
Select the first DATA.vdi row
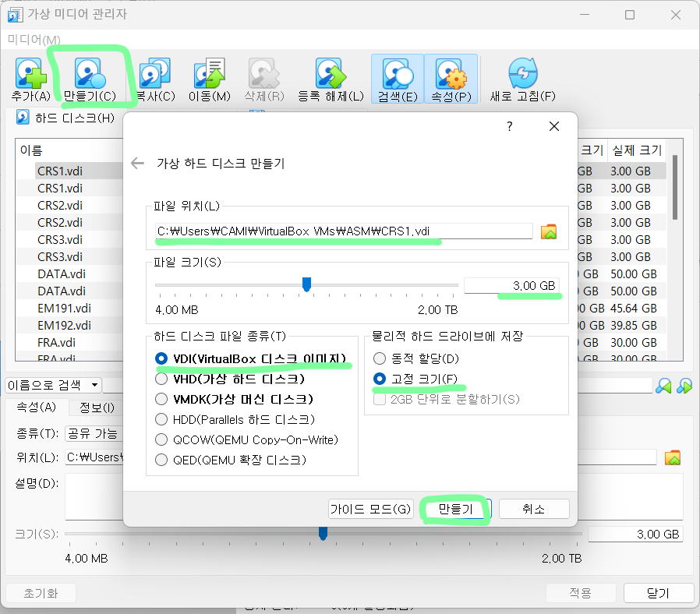click(62, 274)
